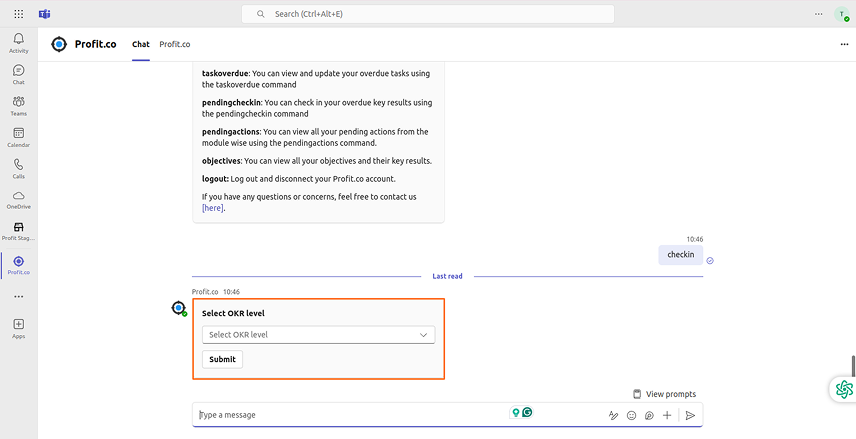The width and height of the screenshot is (856, 439).
Task: Switch to the Profit.co tab
Action: [x=175, y=44]
